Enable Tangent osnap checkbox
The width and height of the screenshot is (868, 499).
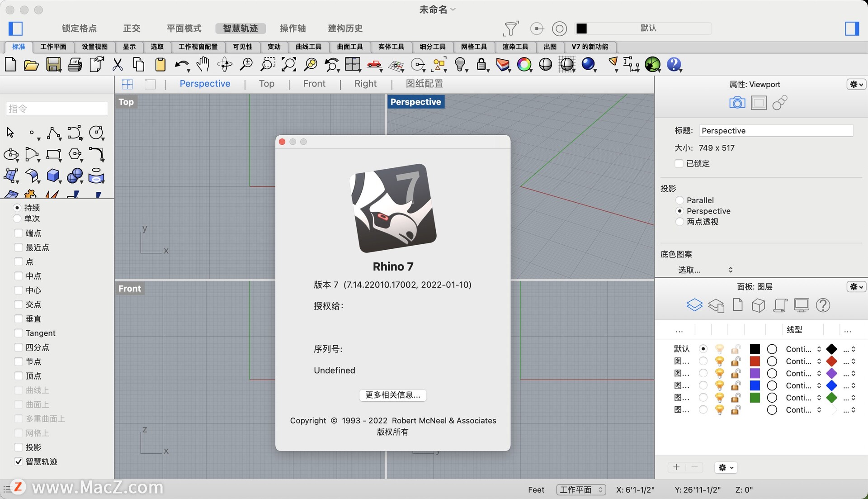click(x=19, y=333)
